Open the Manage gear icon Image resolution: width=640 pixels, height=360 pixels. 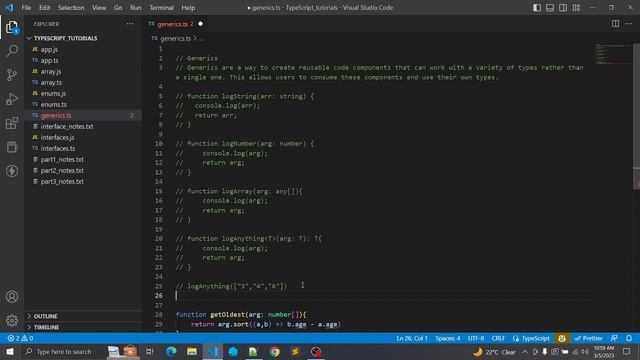pyautogui.click(x=12, y=320)
